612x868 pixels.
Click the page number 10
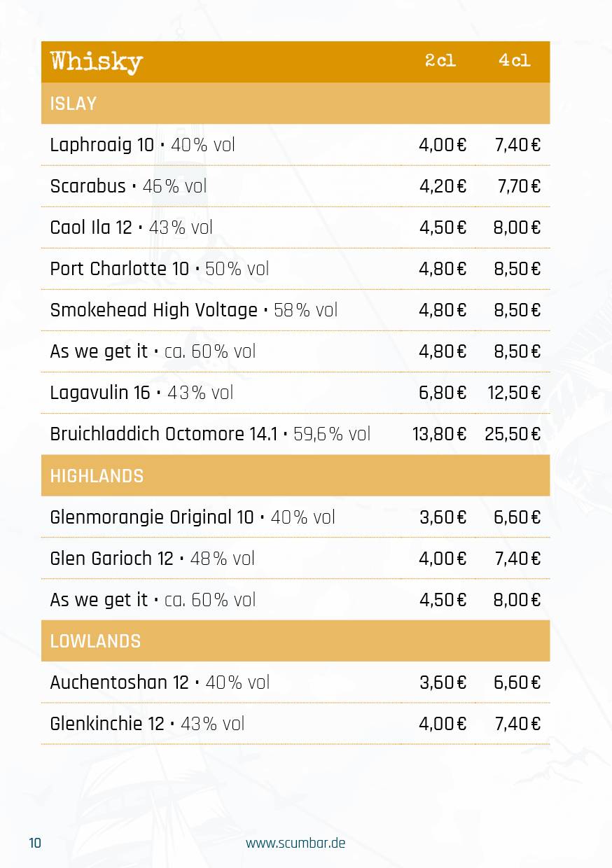pyautogui.click(x=35, y=843)
